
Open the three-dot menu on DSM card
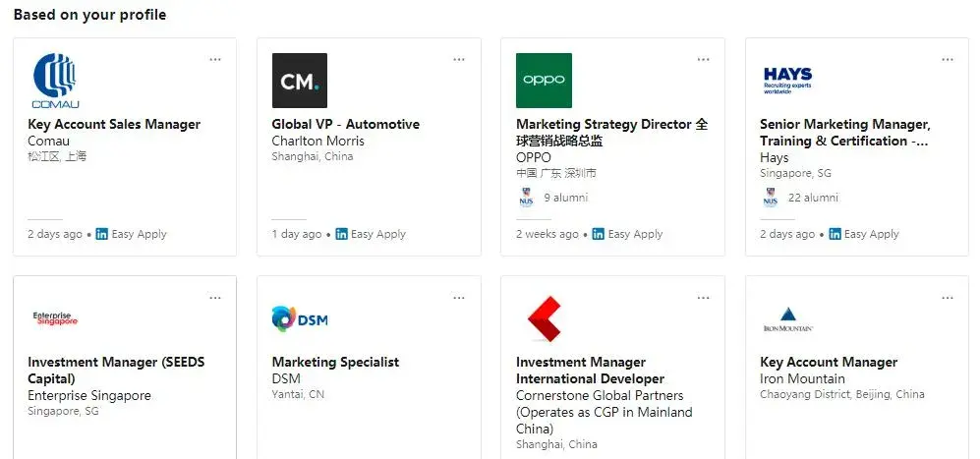click(x=459, y=298)
